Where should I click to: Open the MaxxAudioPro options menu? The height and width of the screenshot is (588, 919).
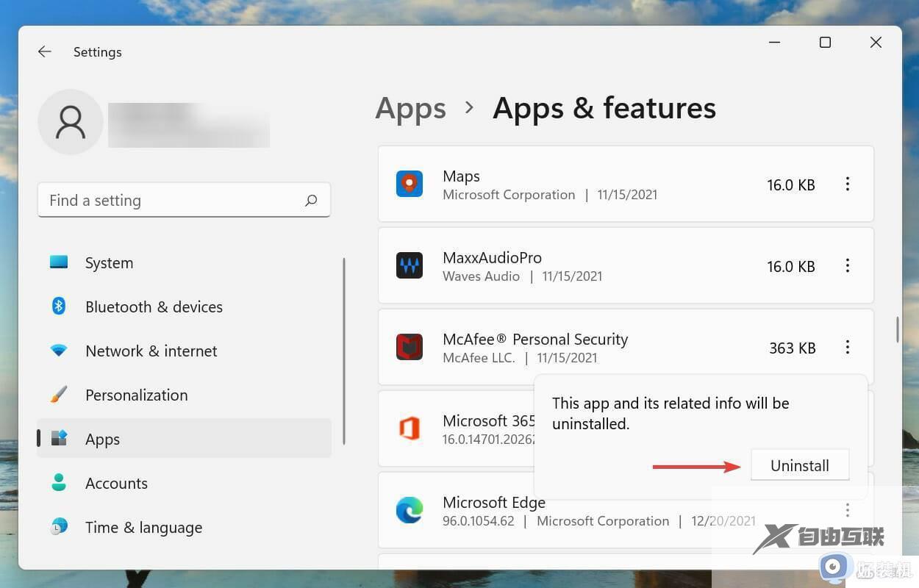pyautogui.click(x=848, y=266)
